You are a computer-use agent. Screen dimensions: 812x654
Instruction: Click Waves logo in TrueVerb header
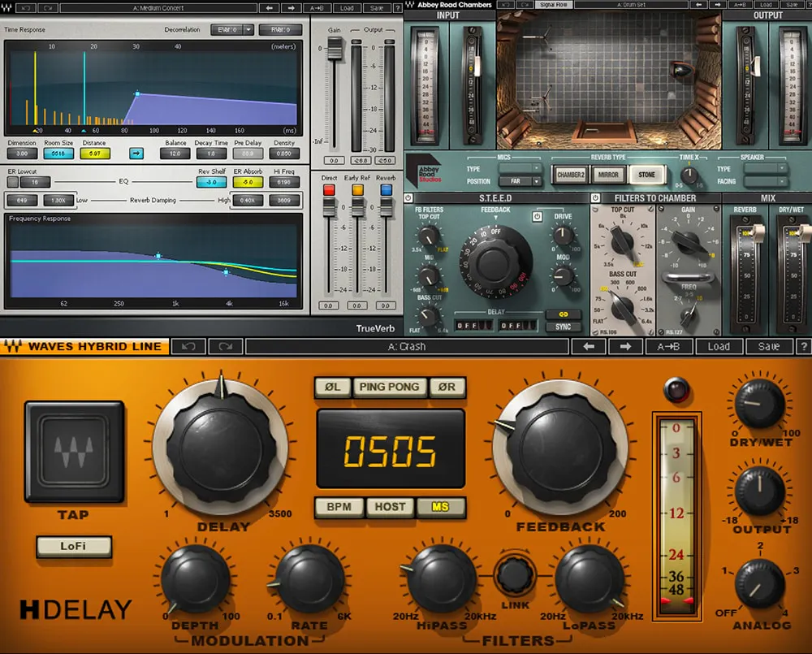point(6,8)
